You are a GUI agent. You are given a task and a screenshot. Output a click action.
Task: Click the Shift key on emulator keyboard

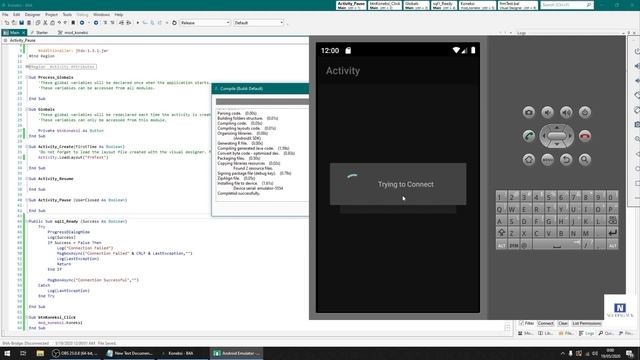pyautogui.click(x=502, y=233)
